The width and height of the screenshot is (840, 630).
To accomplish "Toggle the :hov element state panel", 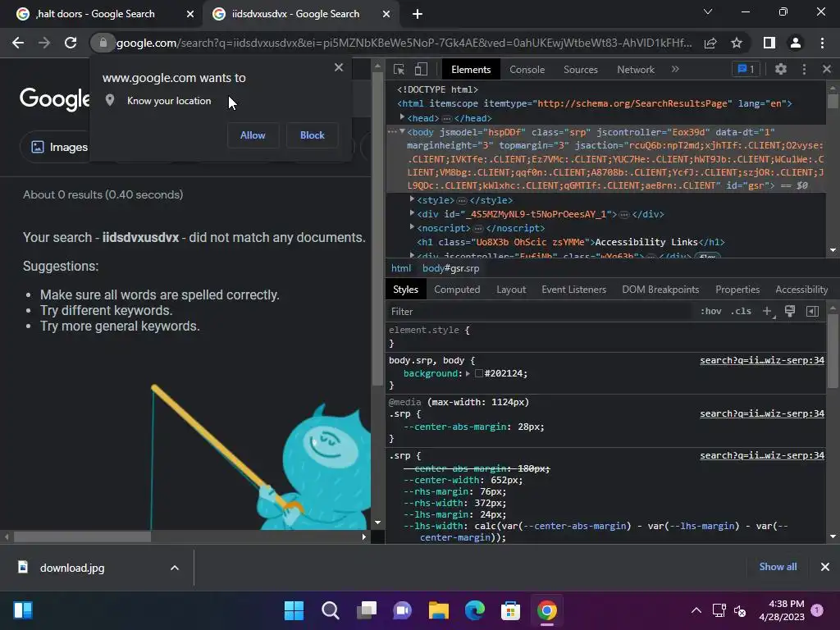I will pos(711,311).
